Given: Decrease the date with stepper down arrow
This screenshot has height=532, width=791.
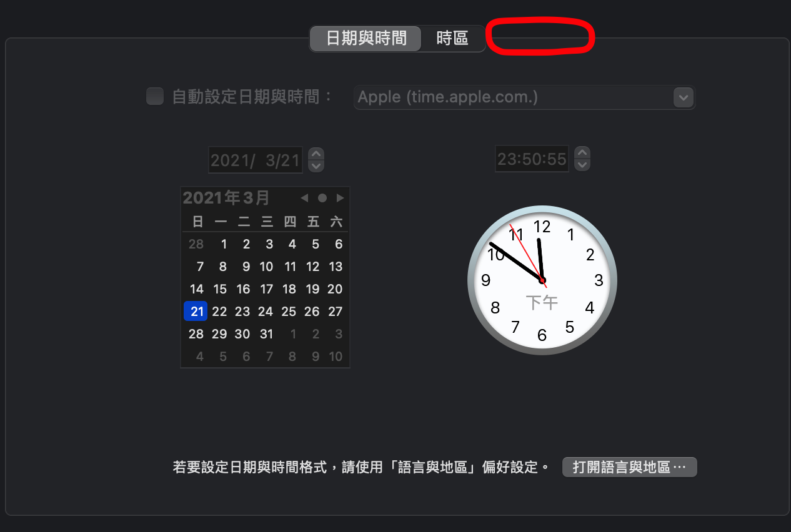Looking at the screenshot, I should tap(317, 166).
